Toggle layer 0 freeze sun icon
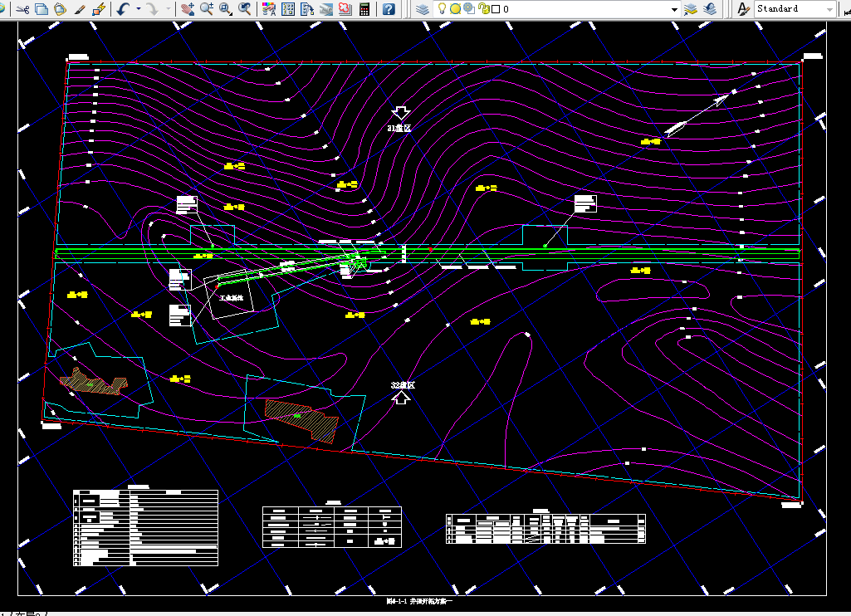 click(455, 9)
